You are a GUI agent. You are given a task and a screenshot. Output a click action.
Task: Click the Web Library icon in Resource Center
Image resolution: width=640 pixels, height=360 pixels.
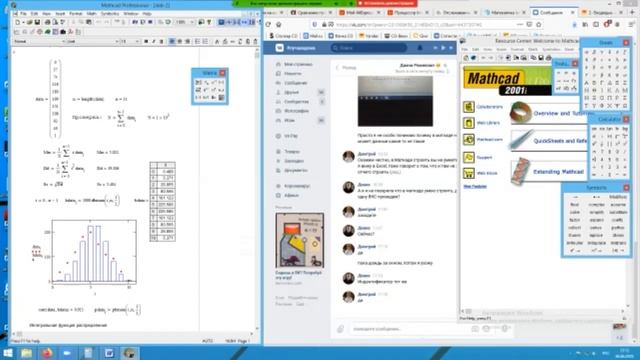[469, 123]
